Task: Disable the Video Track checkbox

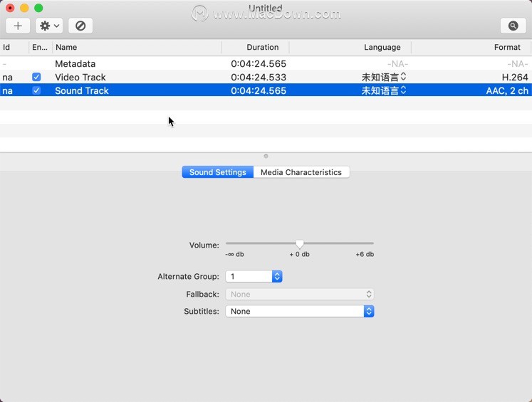Action: pos(36,77)
